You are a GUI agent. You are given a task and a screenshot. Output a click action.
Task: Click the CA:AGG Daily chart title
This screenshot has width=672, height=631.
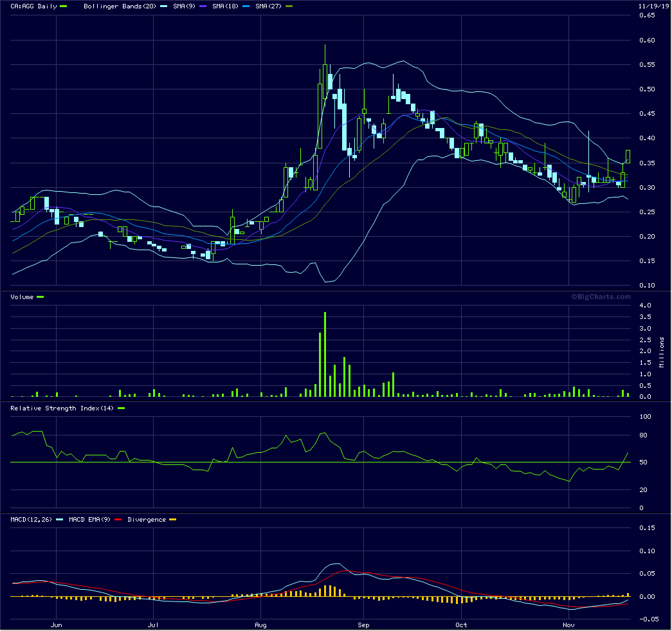click(x=33, y=6)
